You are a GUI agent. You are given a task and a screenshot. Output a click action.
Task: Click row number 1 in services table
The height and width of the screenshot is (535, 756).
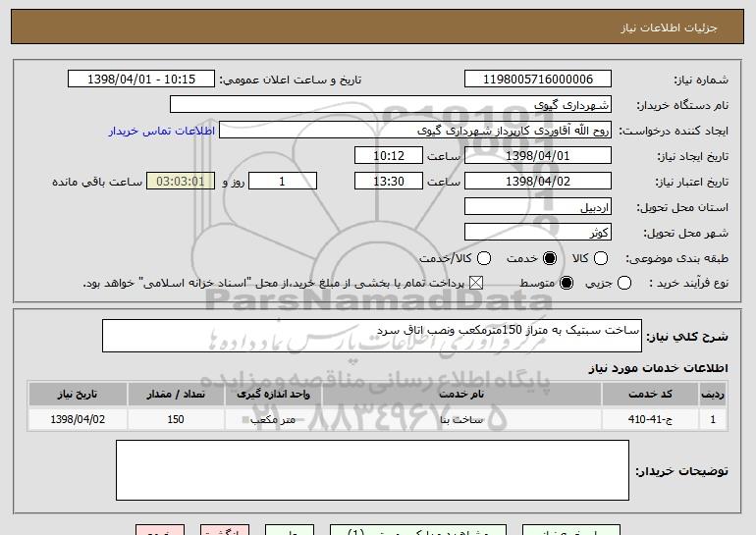(x=713, y=419)
